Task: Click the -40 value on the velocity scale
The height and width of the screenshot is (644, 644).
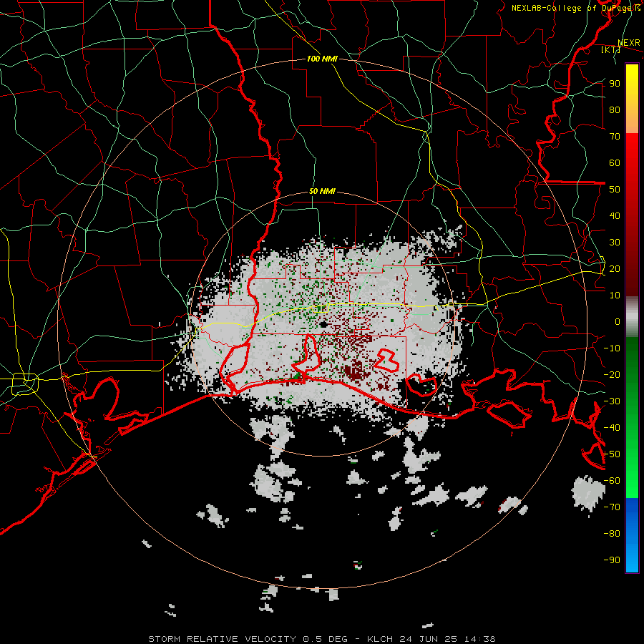Action: tap(612, 428)
